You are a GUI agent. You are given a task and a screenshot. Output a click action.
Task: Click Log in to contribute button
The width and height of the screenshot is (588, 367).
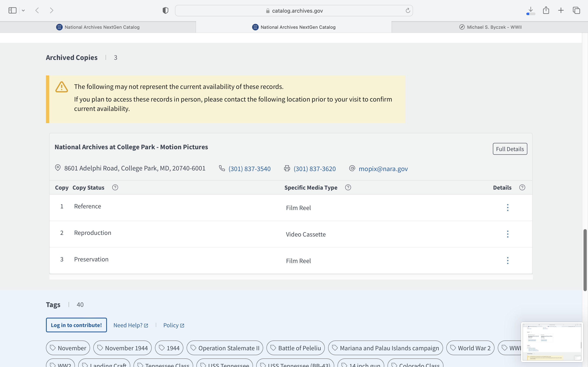(x=76, y=325)
